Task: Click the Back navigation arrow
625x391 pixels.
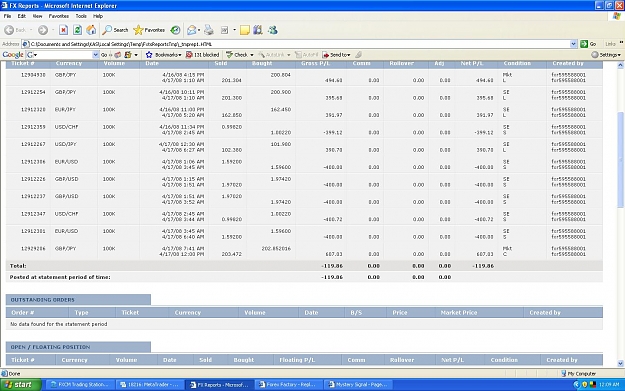Action: click(x=10, y=30)
